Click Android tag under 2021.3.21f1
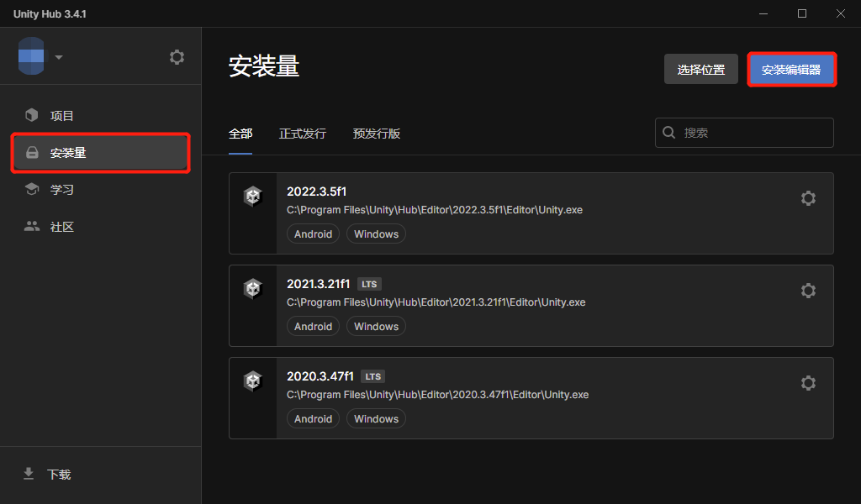 click(x=313, y=326)
